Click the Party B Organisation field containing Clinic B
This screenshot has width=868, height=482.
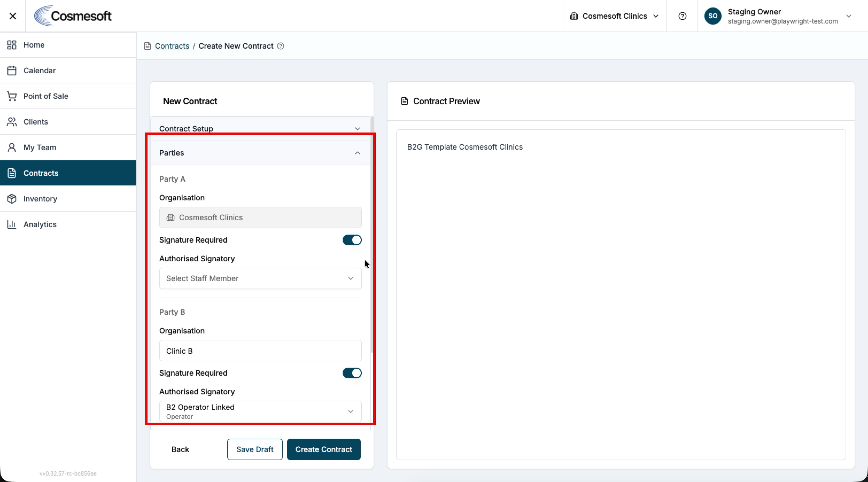click(x=260, y=351)
